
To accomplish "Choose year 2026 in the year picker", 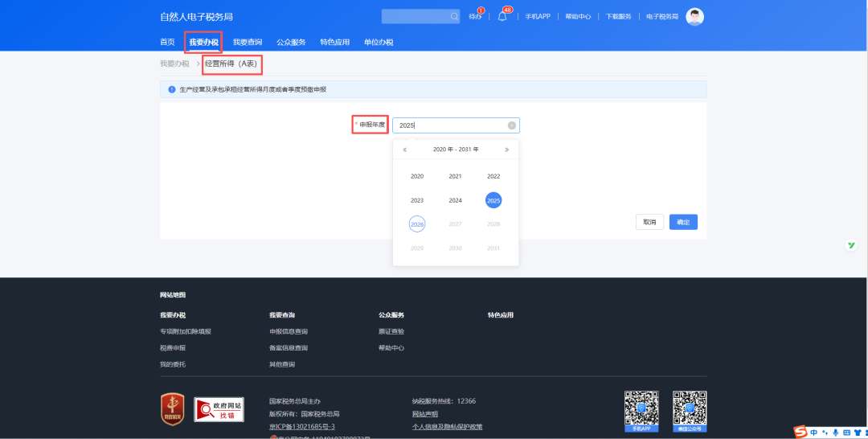I will 417,224.
